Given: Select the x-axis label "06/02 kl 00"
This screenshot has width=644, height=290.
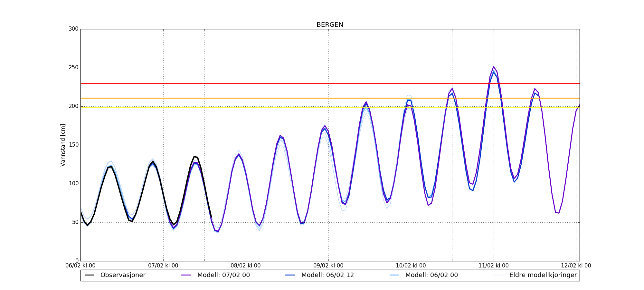Looking at the screenshot, I should click(x=80, y=266).
